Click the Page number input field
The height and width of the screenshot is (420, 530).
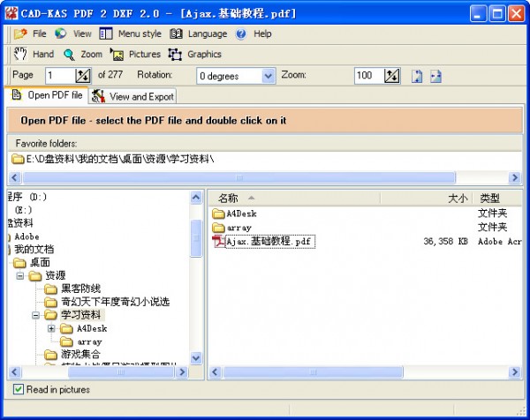pyautogui.click(x=60, y=75)
